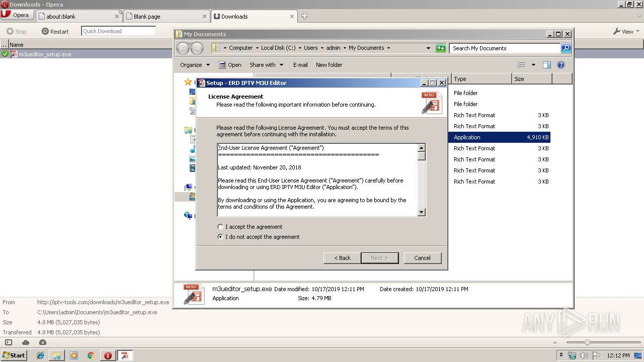The image size is (644, 362).
Task: Expand dropdown arrow after Local Disk (C:)
Action: (300, 48)
